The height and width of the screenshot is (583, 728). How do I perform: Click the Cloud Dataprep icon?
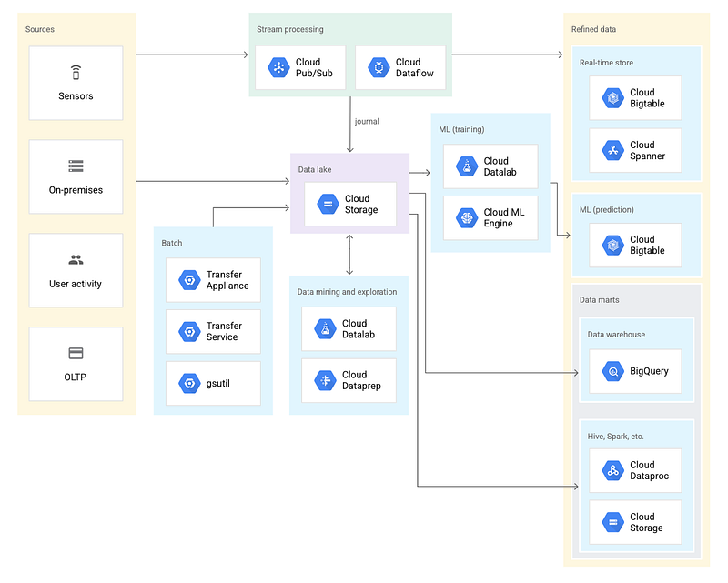(325, 380)
